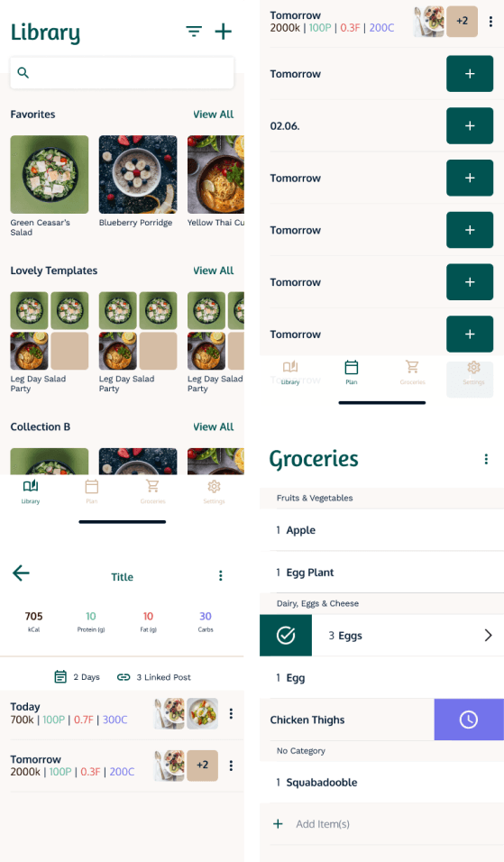Image resolution: width=504 pixels, height=862 pixels.
Task: Open the three-dot menu next to Title
Action: 220,575
